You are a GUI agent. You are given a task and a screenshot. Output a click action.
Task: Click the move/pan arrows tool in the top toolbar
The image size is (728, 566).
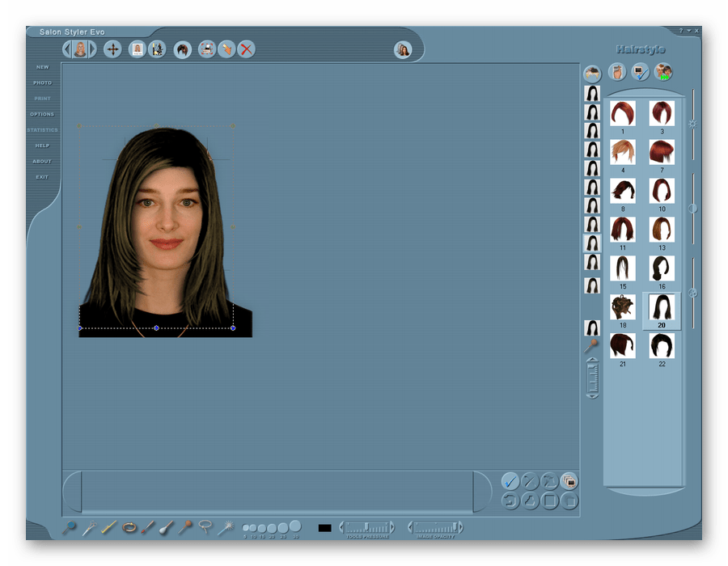(x=112, y=49)
